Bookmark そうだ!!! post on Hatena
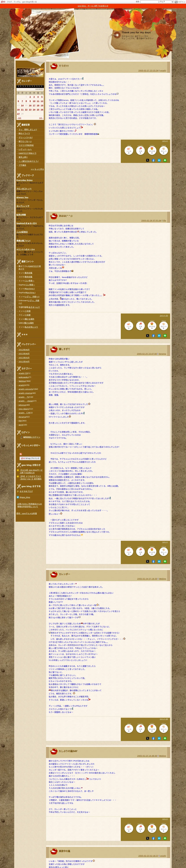 (159, 160)
